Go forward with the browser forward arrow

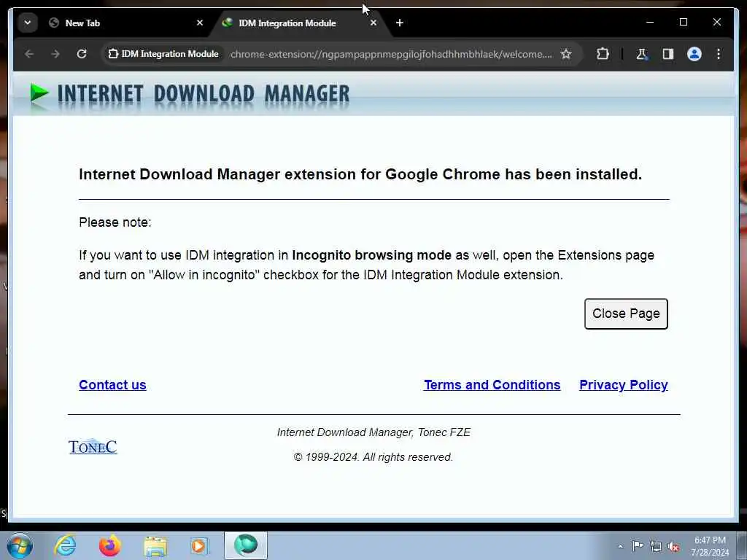click(55, 54)
